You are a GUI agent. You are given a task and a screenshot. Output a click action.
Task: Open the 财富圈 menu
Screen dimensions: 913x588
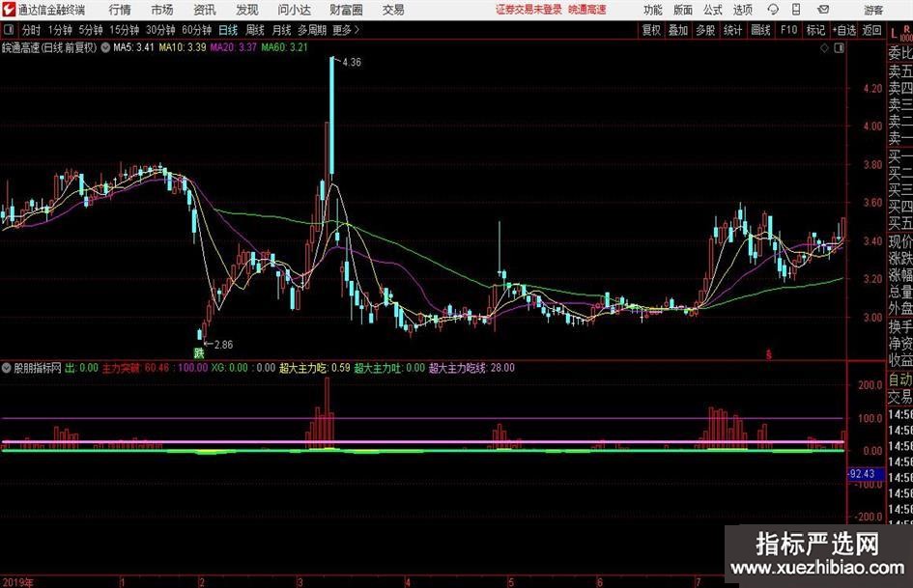click(346, 10)
